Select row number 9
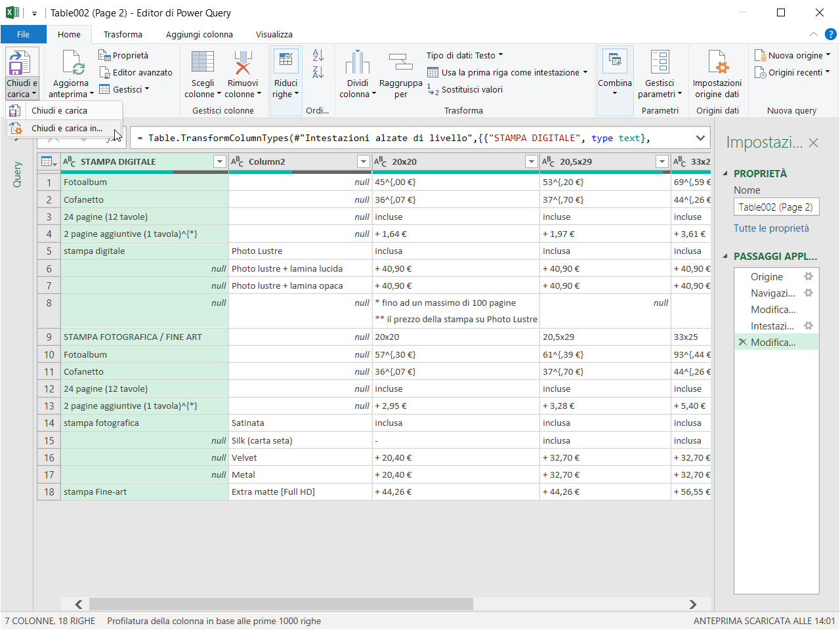Viewport: 840px width, 630px height. tap(49, 337)
